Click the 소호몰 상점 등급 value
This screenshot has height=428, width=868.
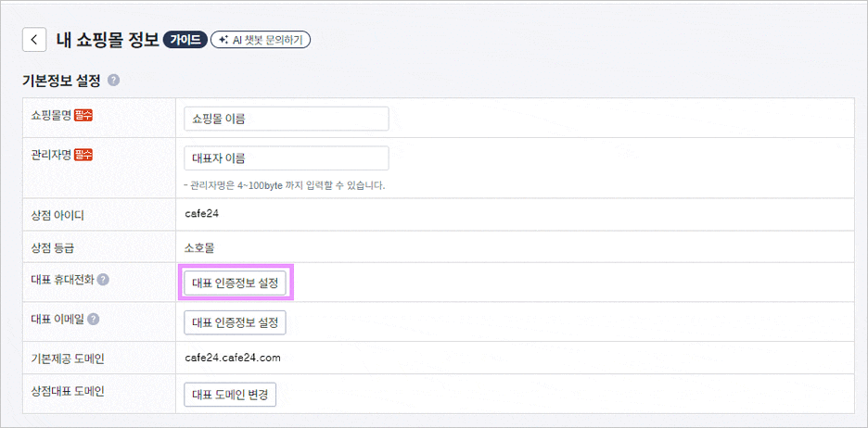(x=199, y=248)
